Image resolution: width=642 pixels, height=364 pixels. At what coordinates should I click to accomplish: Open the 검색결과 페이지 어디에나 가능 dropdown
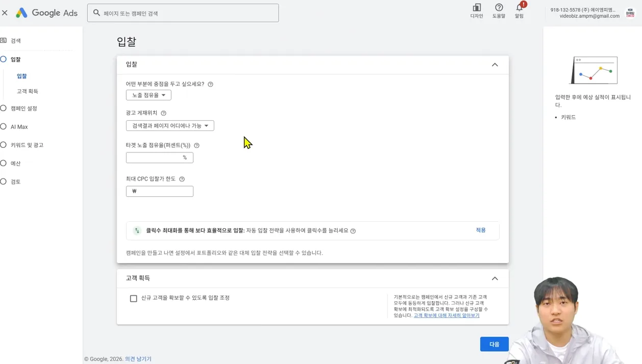coord(170,126)
